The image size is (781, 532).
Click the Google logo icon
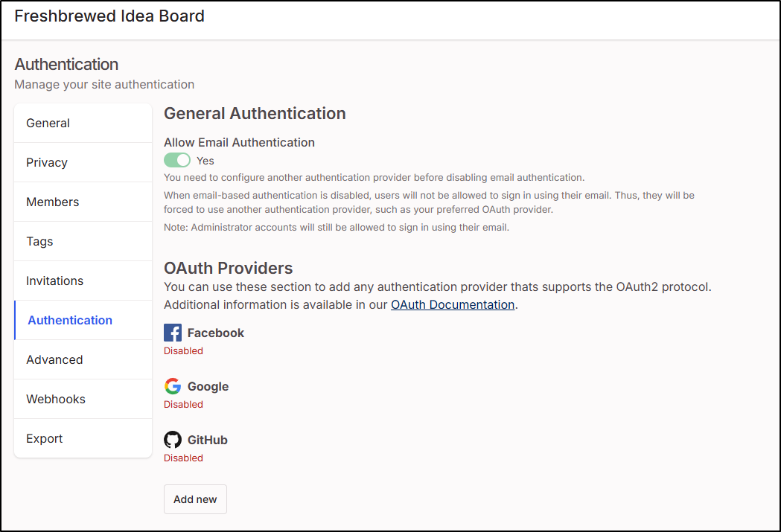click(172, 386)
